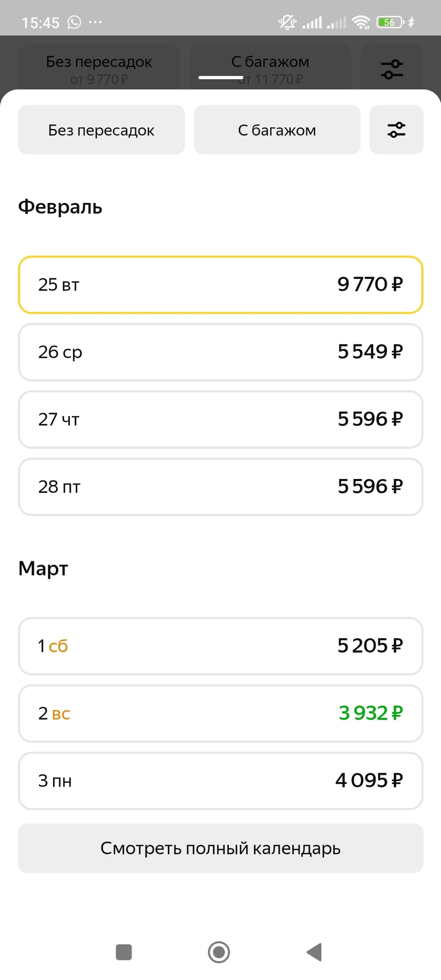This screenshot has width=441, height=980.
Task: Select cheapest date 2 вс for 3 932 ₽
Action: point(220,713)
